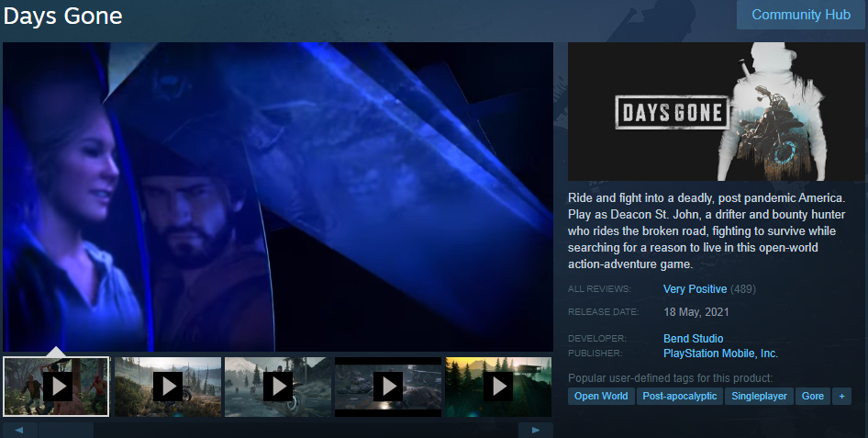
Task: Click the review count (489)
Action: click(x=743, y=289)
